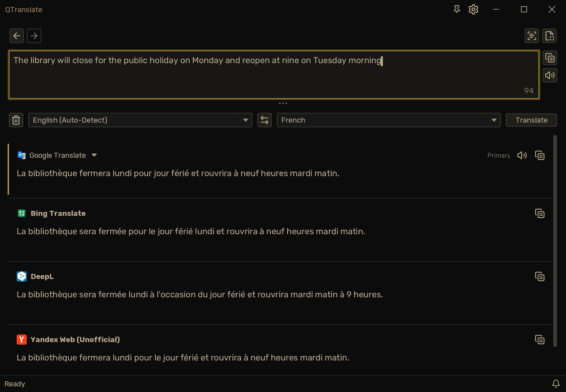Viewport: 566px width, 392px height.
Task: Copy the Bing Translate result
Action: click(540, 213)
